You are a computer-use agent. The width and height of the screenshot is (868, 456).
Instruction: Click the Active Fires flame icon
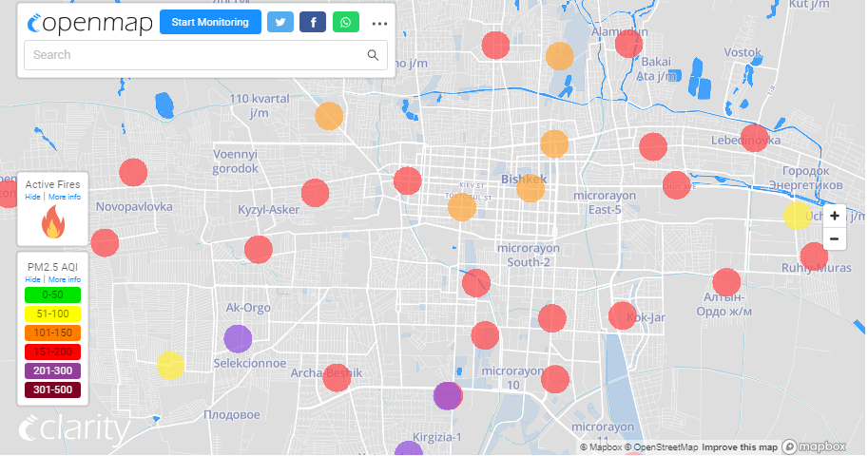(53, 222)
